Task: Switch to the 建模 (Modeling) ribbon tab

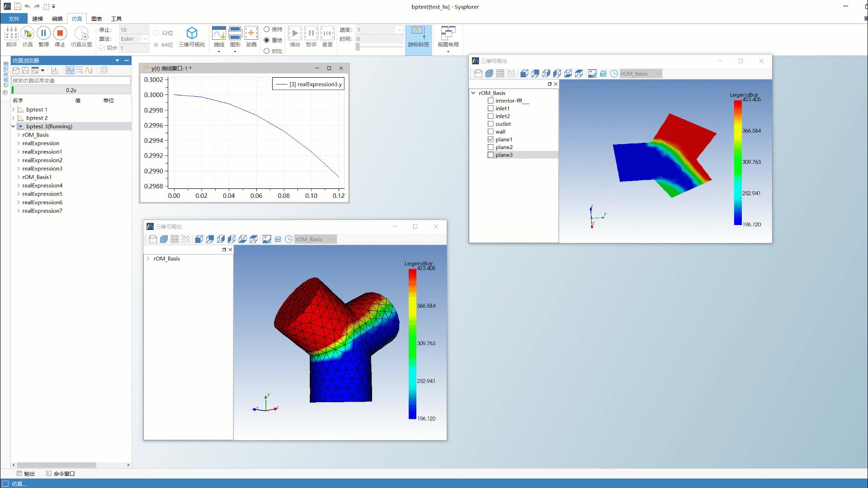Action: coord(38,19)
